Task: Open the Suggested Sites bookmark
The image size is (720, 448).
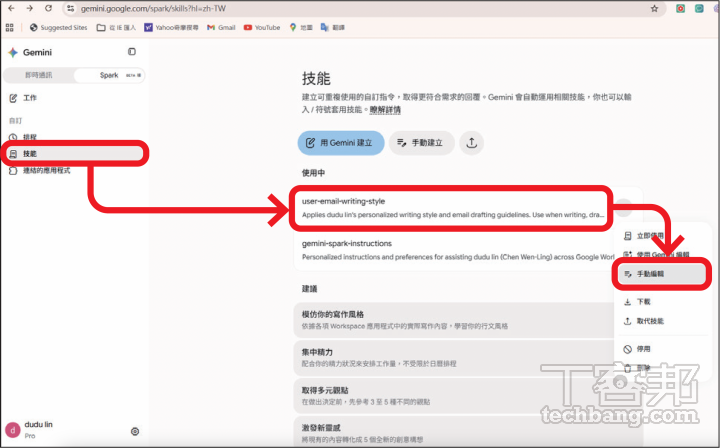Action: [x=58, y=28]
